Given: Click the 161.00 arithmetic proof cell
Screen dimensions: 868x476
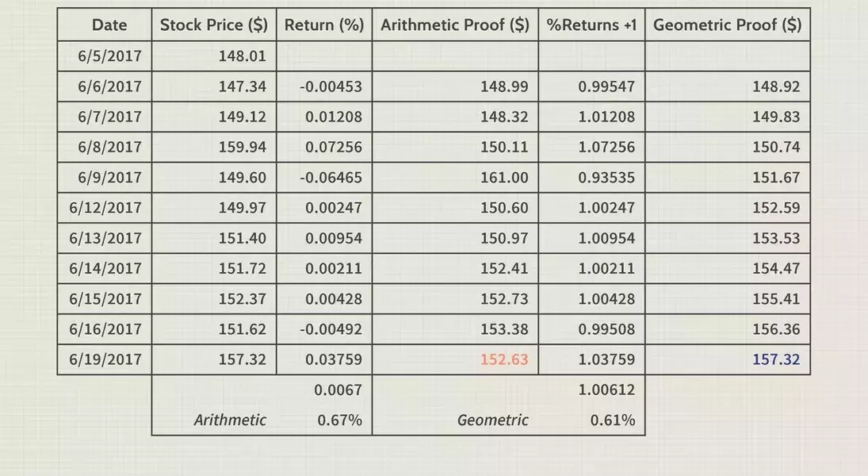Looking at the screenshot, I should point(504,178).
